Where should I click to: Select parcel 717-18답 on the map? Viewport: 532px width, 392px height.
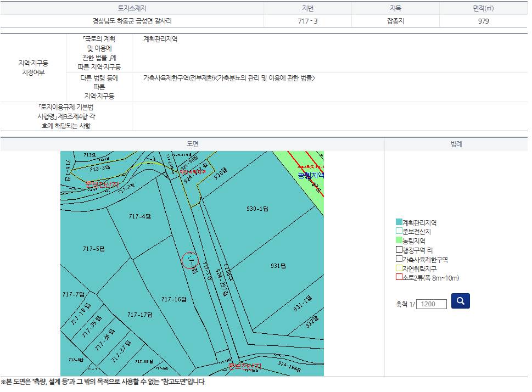click(81, 314)
